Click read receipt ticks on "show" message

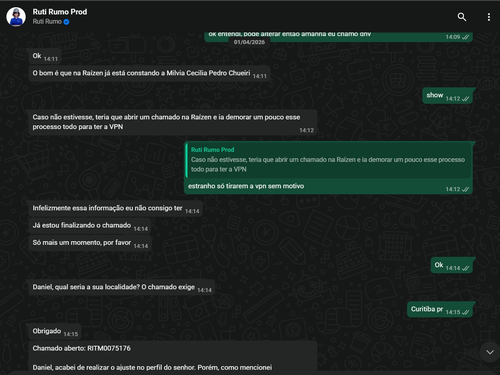point(466,99)
